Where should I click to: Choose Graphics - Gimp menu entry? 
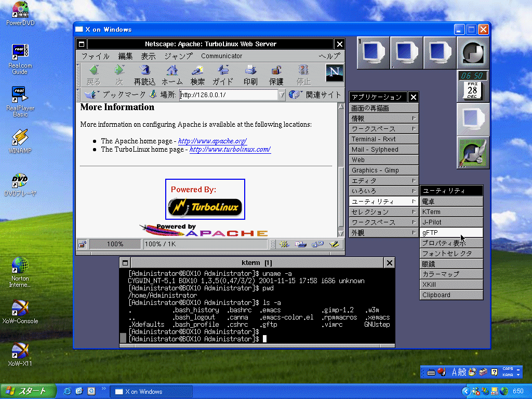384,170
